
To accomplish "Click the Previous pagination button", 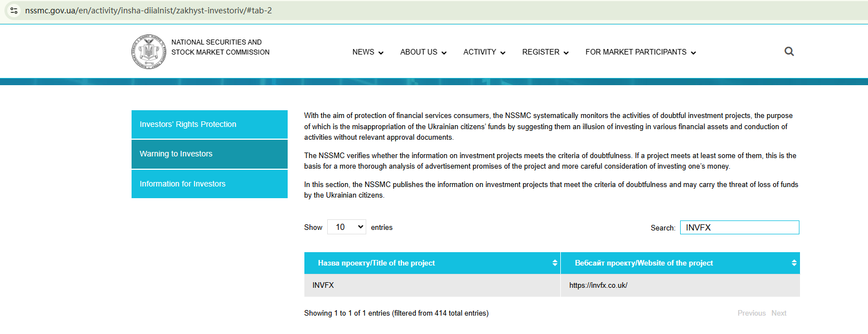I will click(x=751, y=313).
